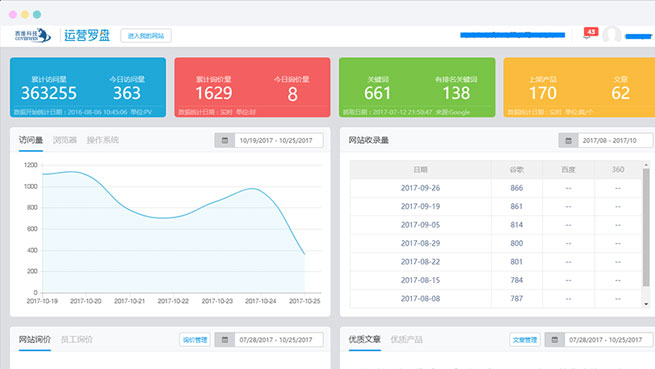Click the blue 累计访问量 363255 card

[88, 87]
